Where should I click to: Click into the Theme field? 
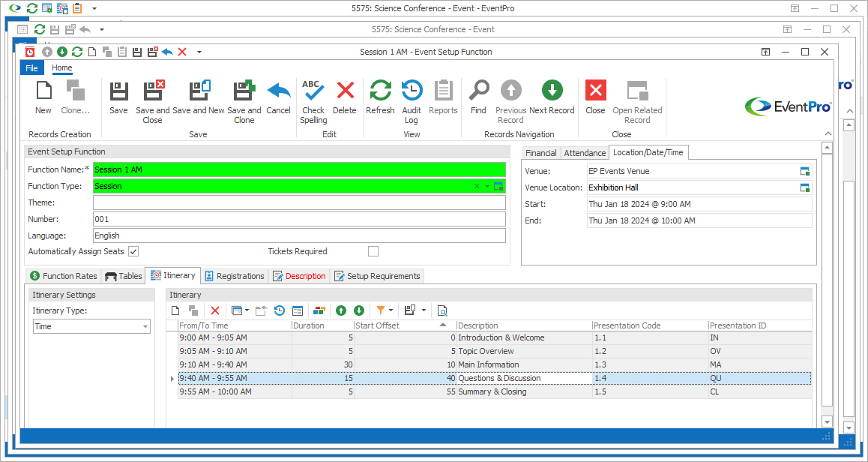[x=299, y=202]
